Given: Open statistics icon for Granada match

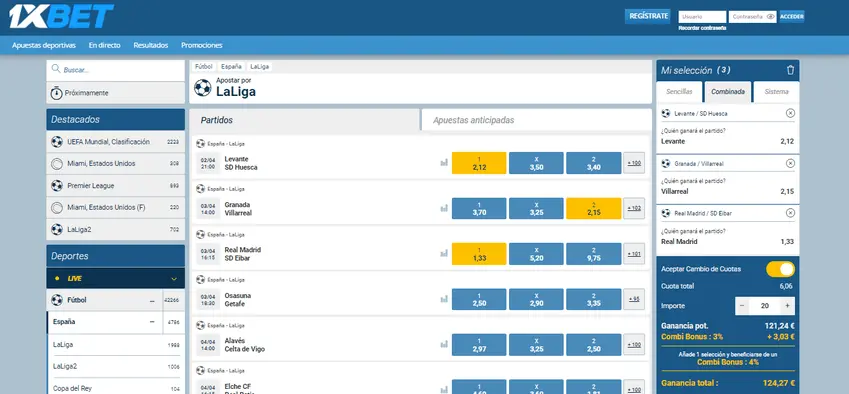Looking at the screenshot, I should pos(444,208).
